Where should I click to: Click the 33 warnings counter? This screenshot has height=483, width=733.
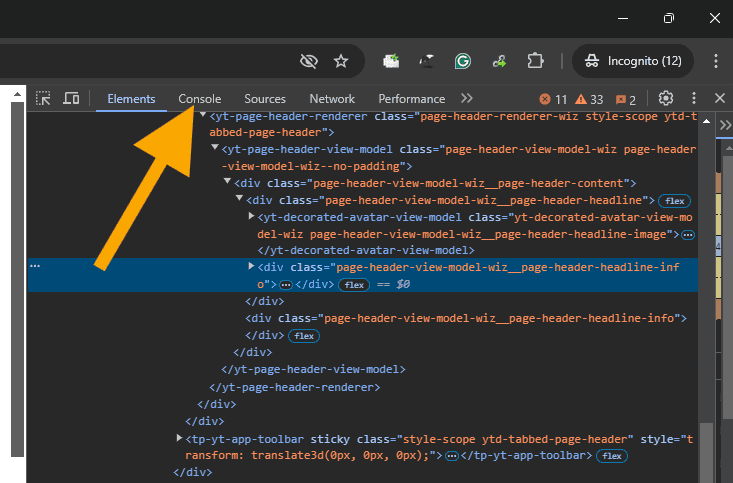tap(589, 99)
